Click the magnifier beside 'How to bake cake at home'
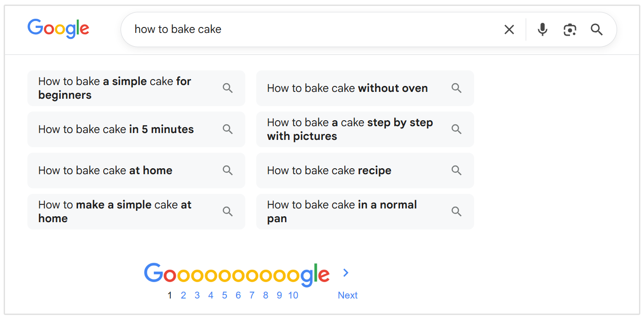The width and height of the screenshot is (644, 320). pyautogui.click(x=227, y=170)
